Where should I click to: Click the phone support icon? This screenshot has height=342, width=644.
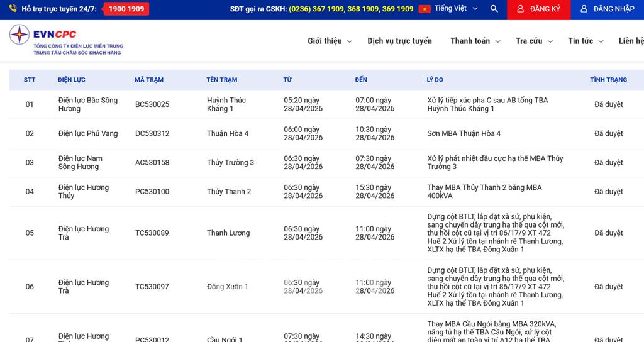(13, 9)
